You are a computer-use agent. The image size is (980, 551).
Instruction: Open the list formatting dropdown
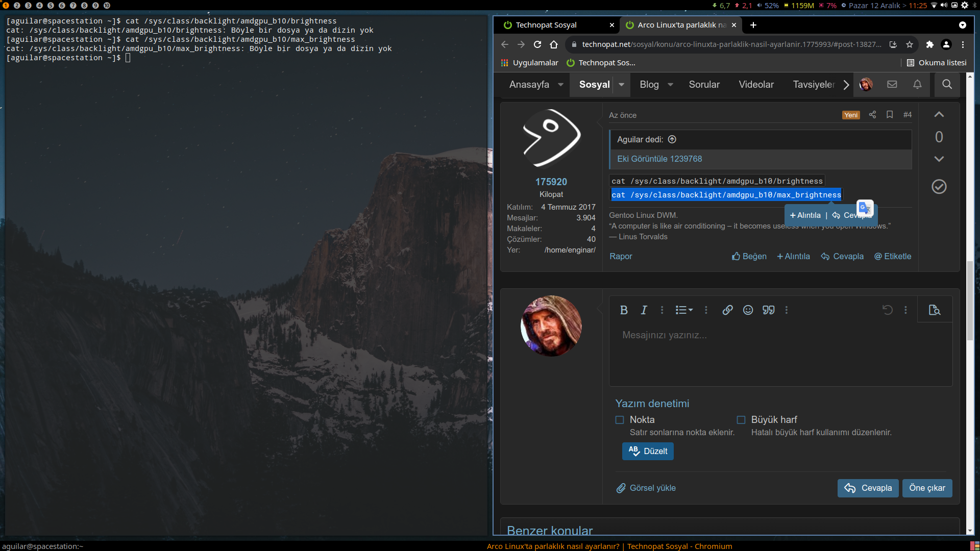[x=684, y=310]
